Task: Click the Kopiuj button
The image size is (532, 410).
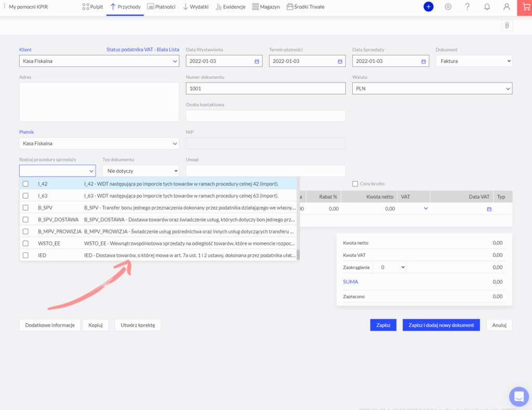Action: [x=96, y=325]
